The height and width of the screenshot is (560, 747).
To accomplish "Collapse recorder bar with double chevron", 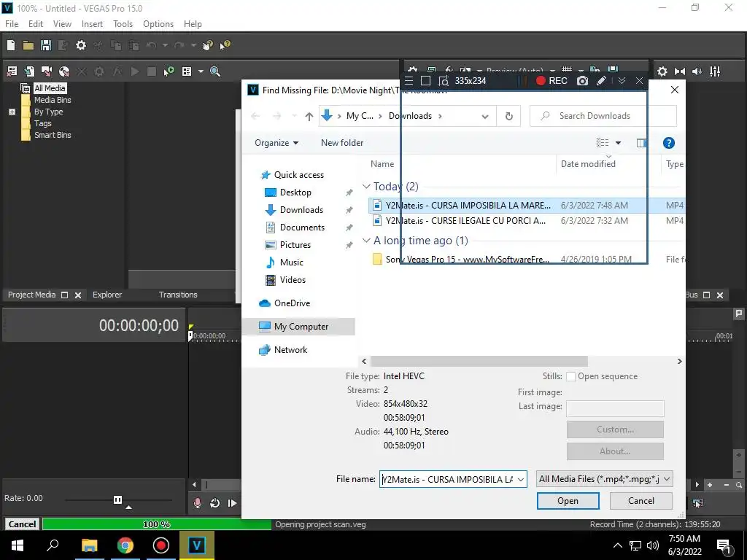I will pos(622,81).
